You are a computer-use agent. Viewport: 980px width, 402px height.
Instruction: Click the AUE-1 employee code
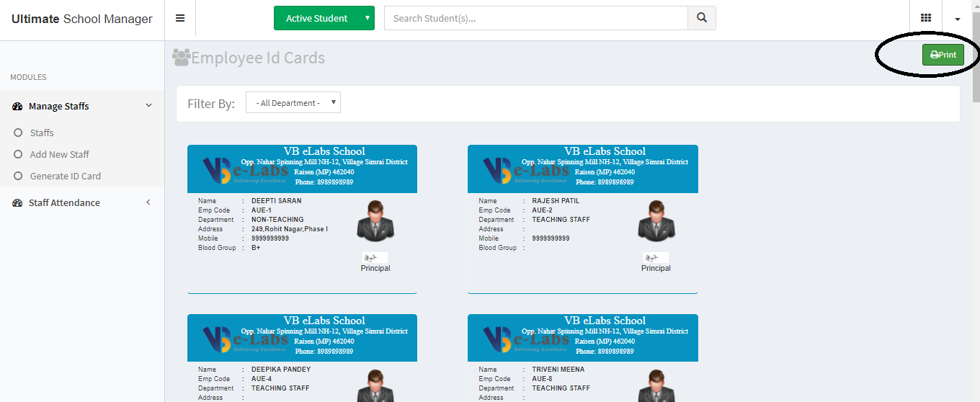pos(262,210)
